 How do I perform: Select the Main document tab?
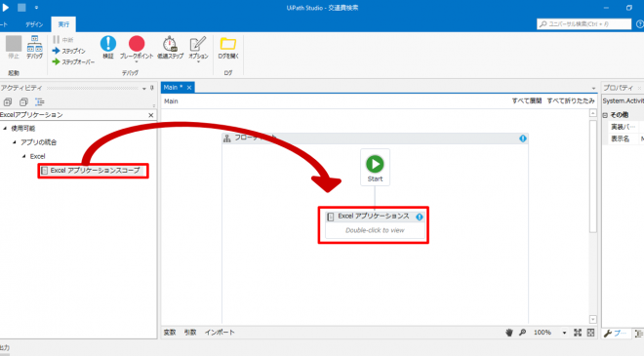tap(173, 88)
